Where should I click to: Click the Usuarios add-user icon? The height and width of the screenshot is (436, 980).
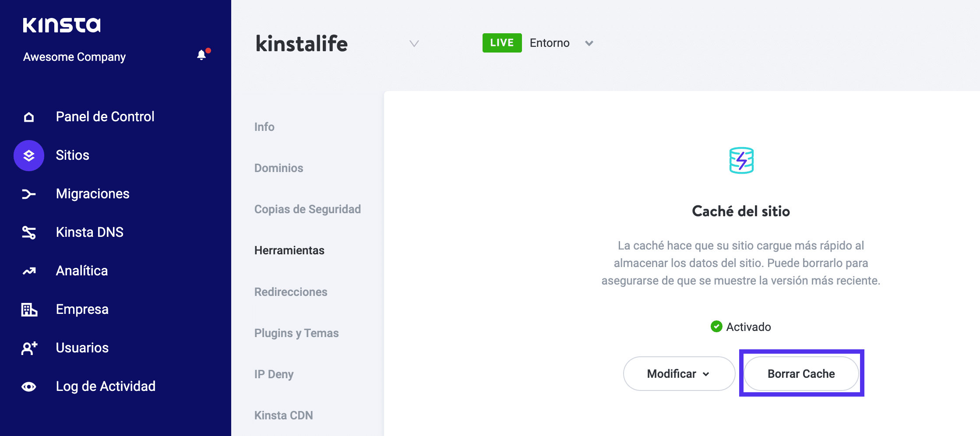click(x=28, y=348)
